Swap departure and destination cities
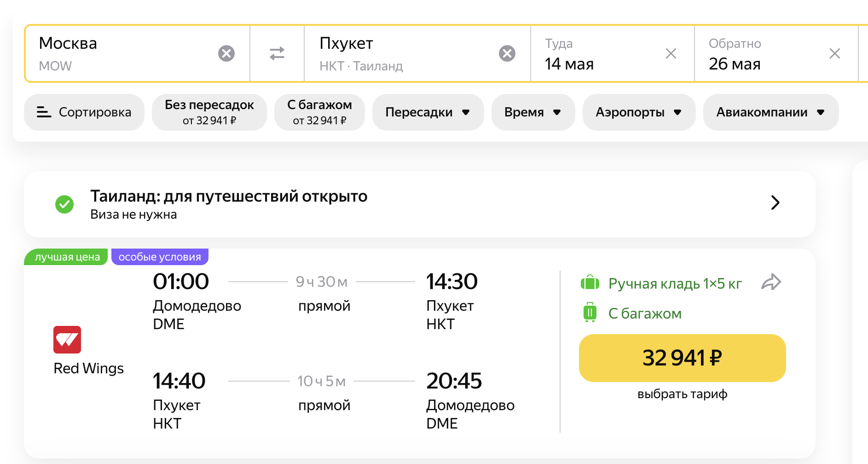The height and width of the screenshot is (464, 868). click(x=277, y=53)
